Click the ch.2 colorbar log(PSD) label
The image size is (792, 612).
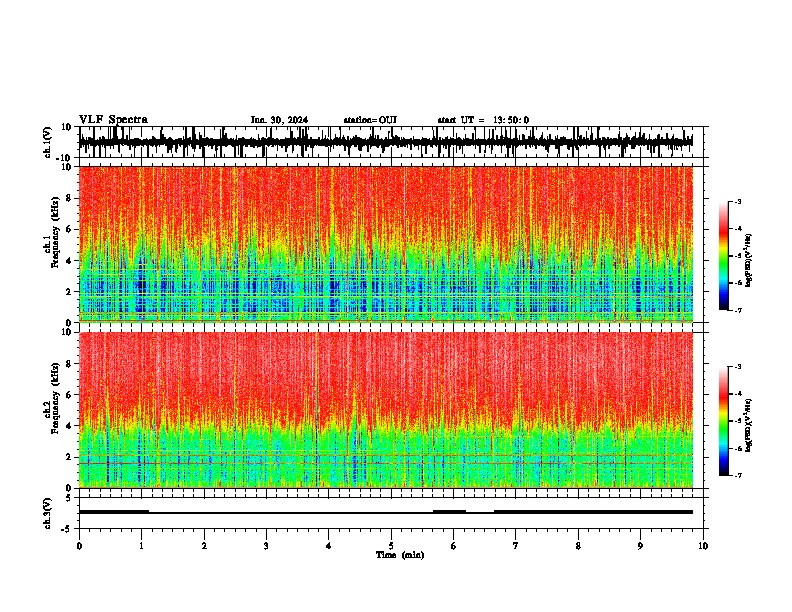coord(748,425)
